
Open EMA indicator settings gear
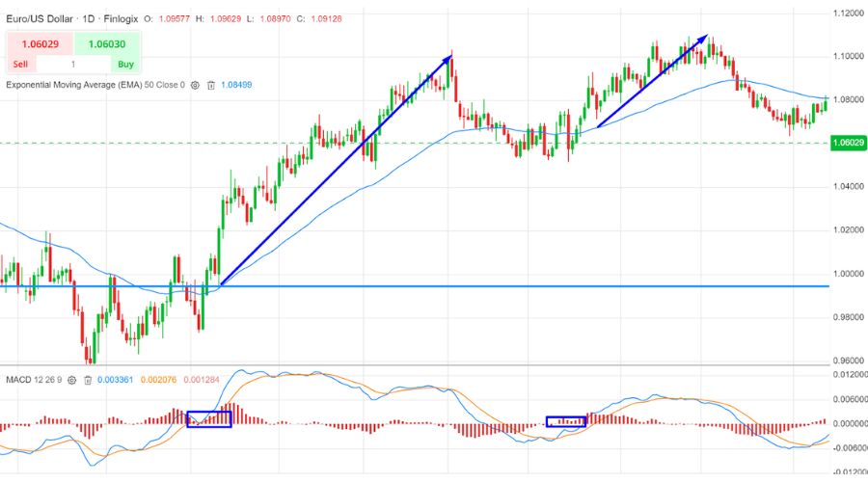pyautogui.click(x=195, y=85)
